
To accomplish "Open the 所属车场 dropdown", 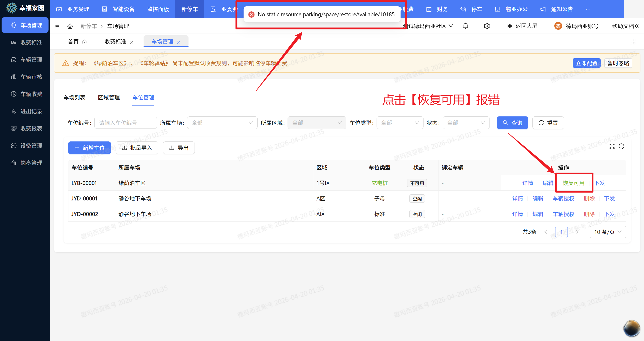I will pyautogui.click(x=222, y=123).
